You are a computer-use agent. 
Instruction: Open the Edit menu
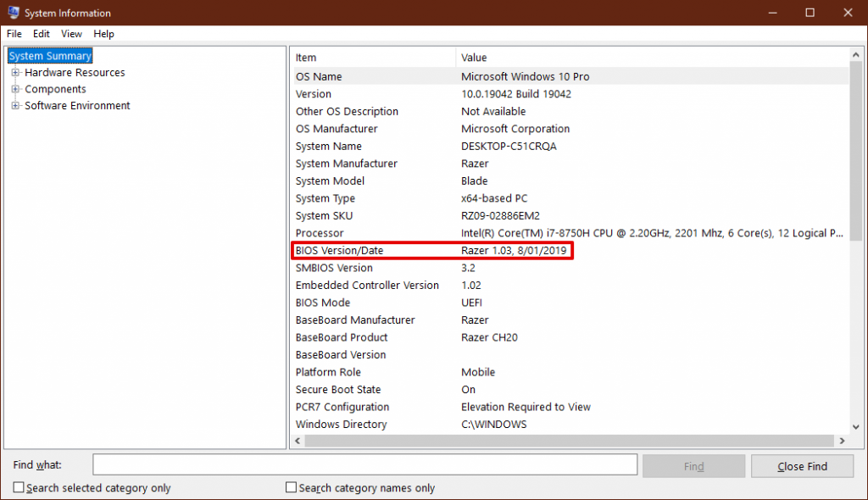41,34
